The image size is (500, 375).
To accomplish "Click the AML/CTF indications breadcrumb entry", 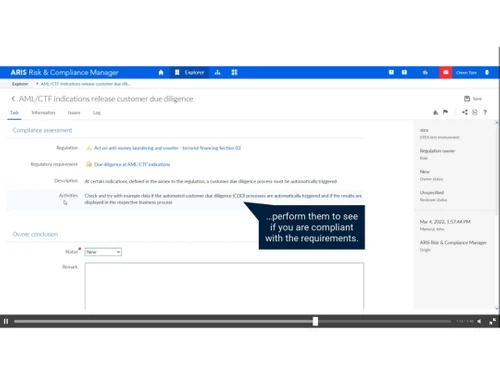I will [85, 84].
